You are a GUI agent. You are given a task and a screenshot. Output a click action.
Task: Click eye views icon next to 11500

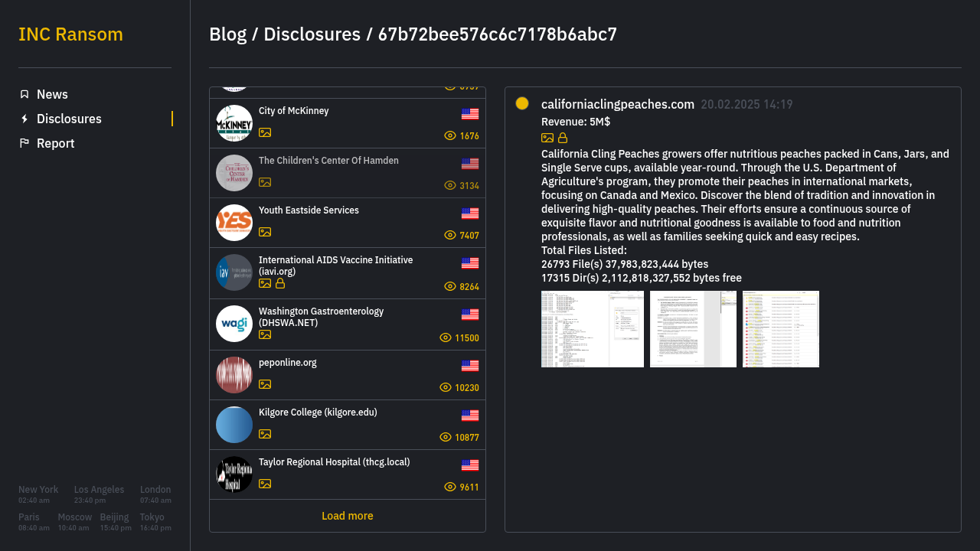(x=446, y=337)
